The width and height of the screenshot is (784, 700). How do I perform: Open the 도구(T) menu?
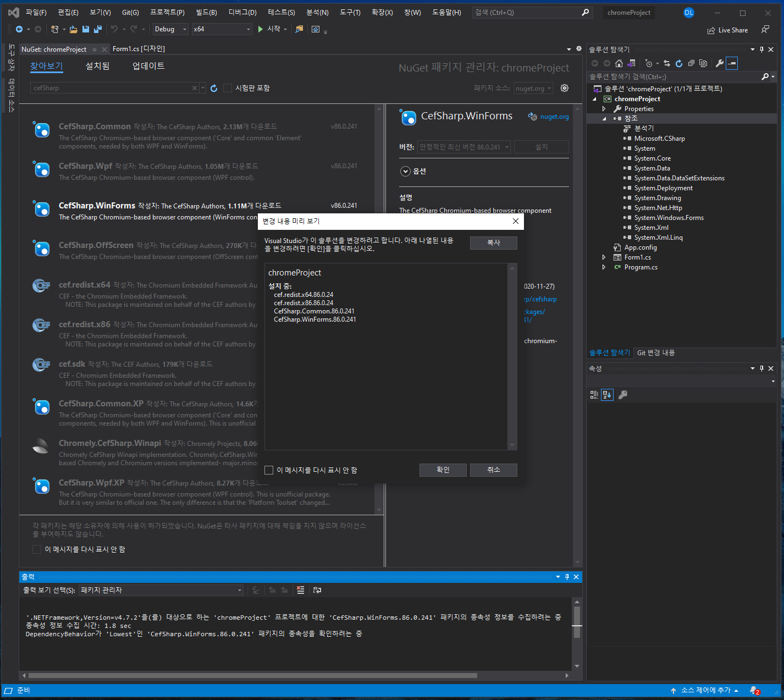(350, 12)
